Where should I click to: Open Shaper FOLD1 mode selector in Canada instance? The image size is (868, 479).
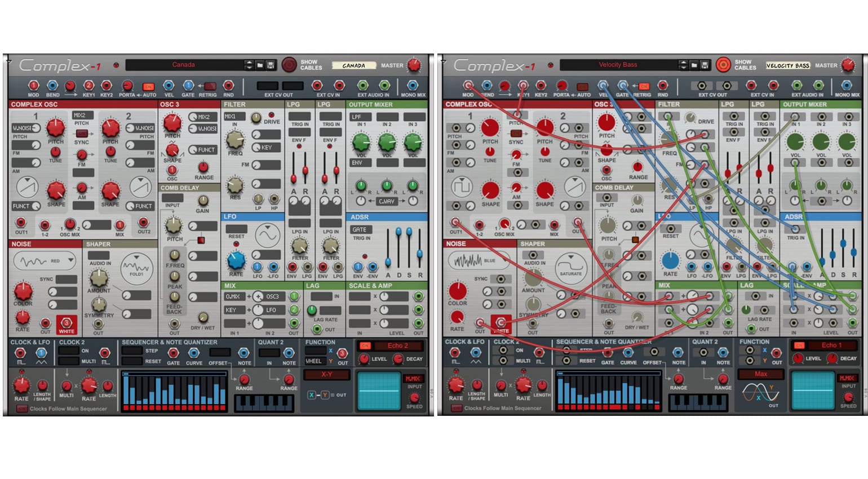(136, 269)
